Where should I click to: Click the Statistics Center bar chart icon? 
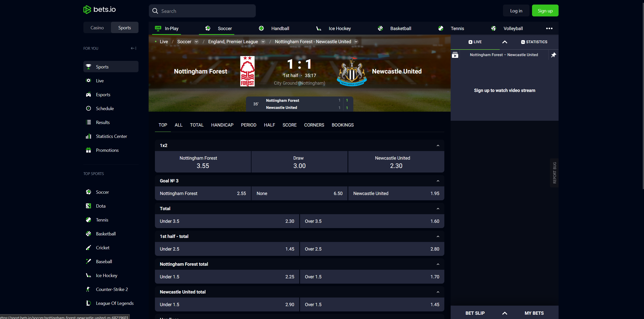88,136
